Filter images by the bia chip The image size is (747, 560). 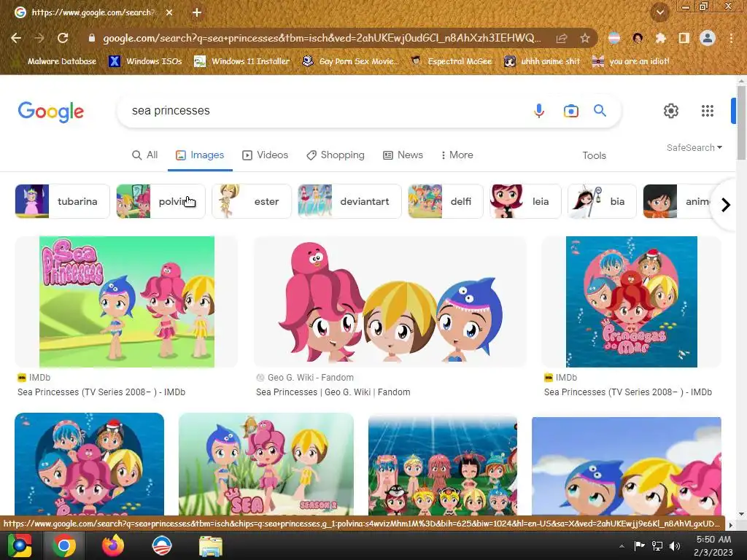pos(602,201)
